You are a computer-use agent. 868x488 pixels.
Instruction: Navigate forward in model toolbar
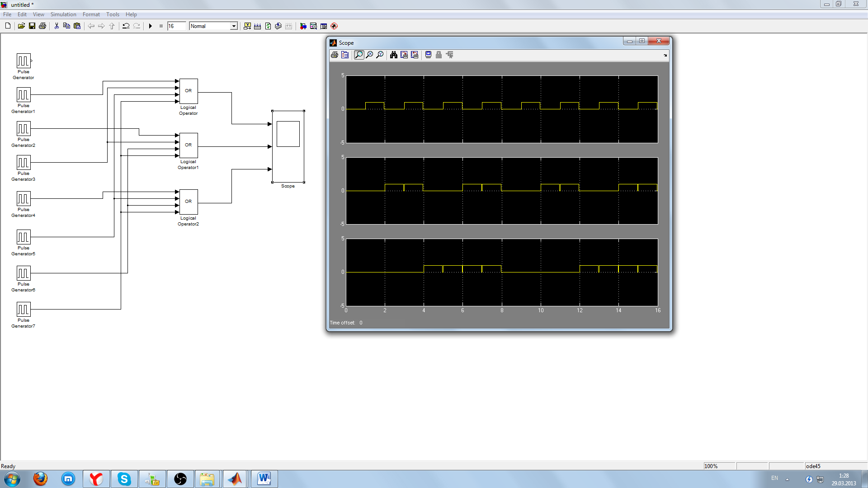101,26
